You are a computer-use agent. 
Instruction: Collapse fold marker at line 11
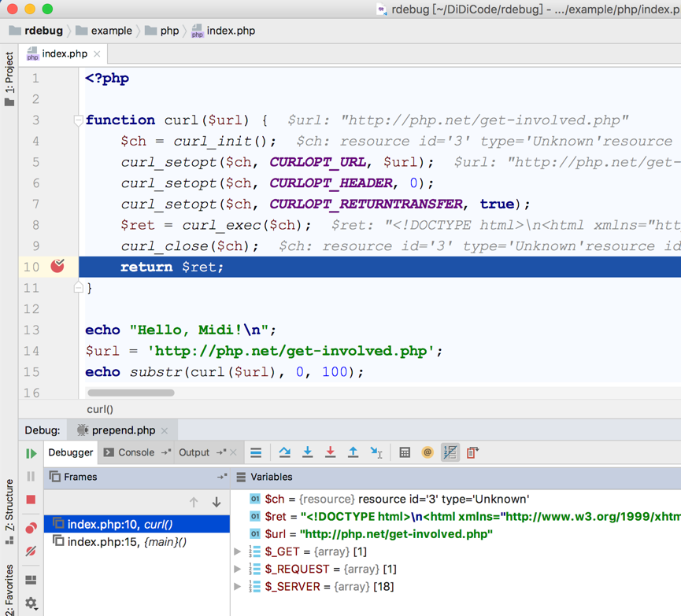[x=78, y=287]
